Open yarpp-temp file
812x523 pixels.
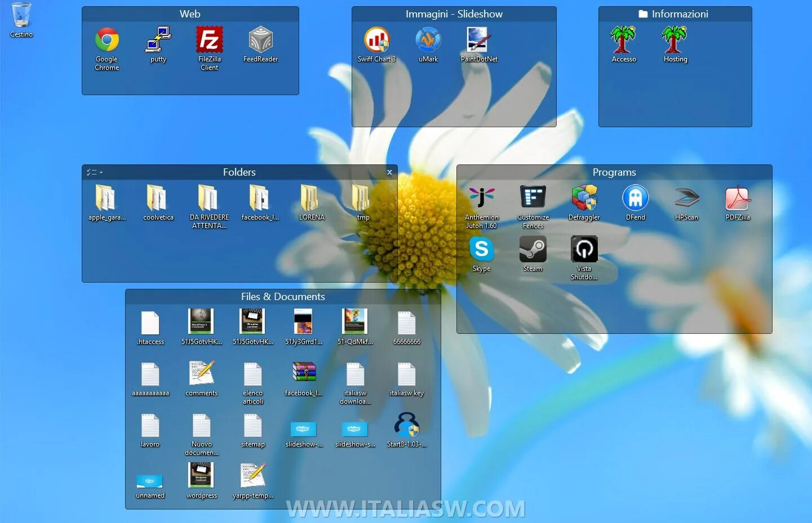click(253, 481)
